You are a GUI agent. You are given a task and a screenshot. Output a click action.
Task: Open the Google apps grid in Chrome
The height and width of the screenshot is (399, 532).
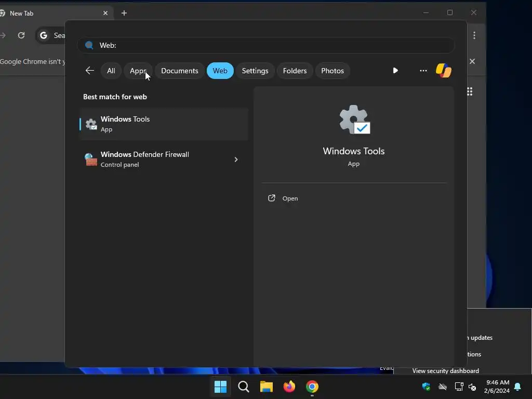click(470, 91)
